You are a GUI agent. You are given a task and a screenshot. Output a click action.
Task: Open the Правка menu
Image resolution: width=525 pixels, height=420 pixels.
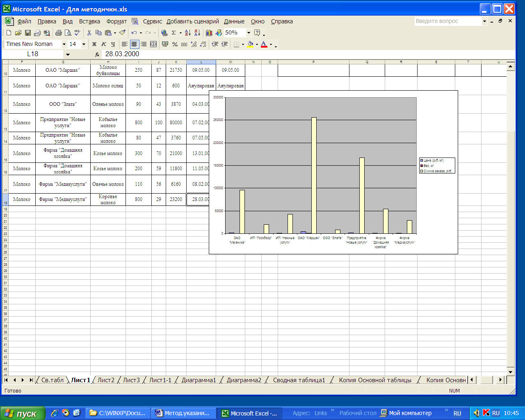tap(47, 21)
